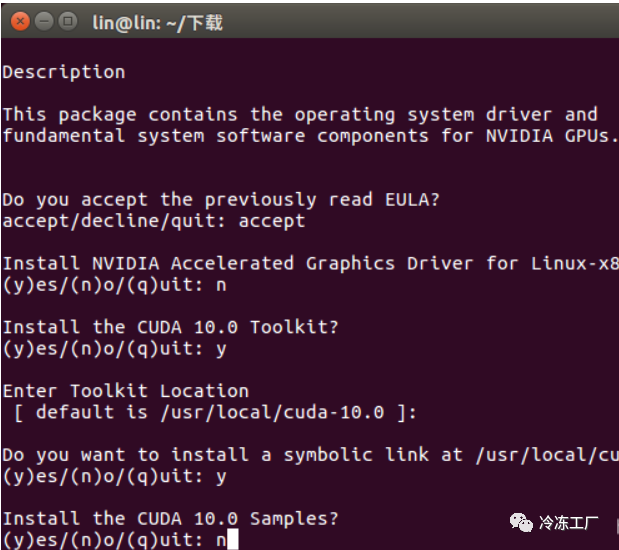Click the white cursor block after n
This screenshot has width=619, height=550.
coord(233,539)
